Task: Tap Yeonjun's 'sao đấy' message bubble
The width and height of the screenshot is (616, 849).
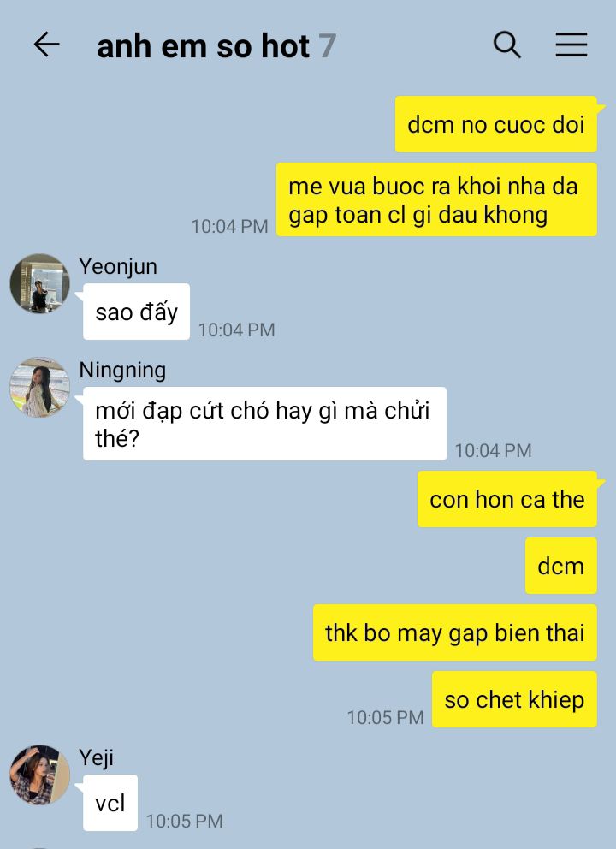Action: point(136,312)
